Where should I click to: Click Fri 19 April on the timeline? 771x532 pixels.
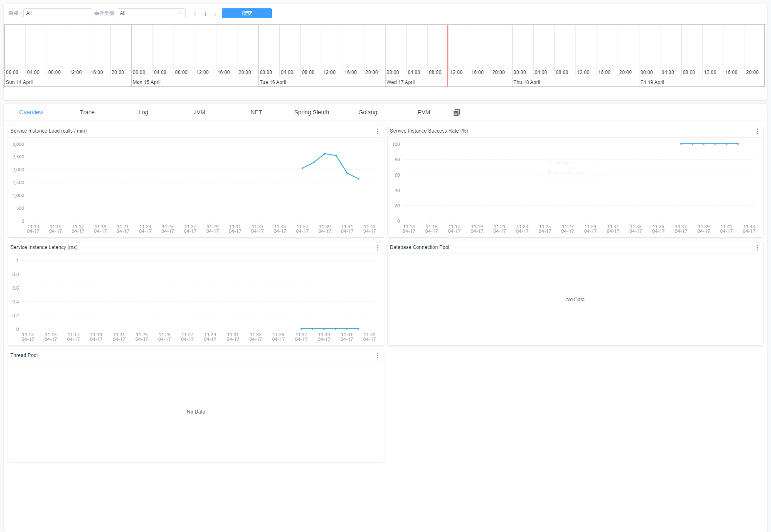(x=652, y=82)
